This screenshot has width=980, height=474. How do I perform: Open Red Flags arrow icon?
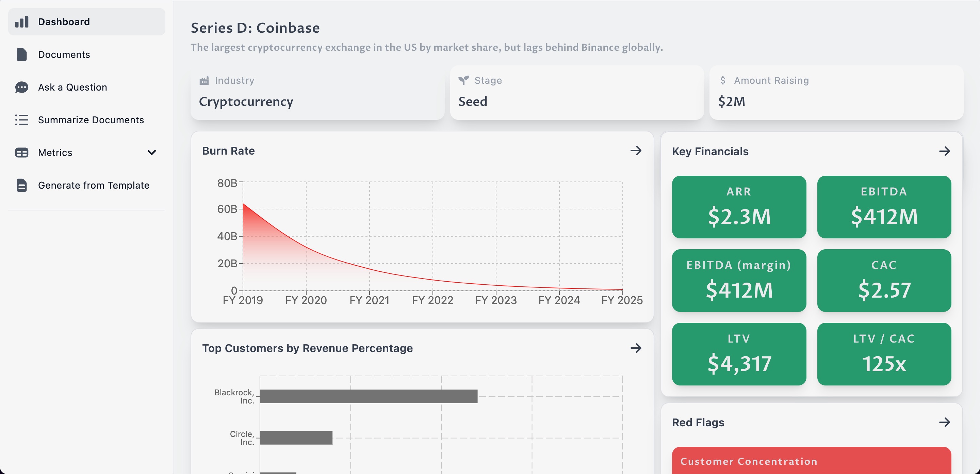click(x=944, y=422)
